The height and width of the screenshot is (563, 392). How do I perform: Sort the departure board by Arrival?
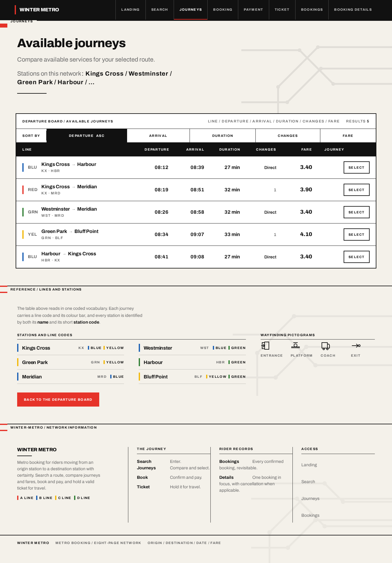(158, 136)
